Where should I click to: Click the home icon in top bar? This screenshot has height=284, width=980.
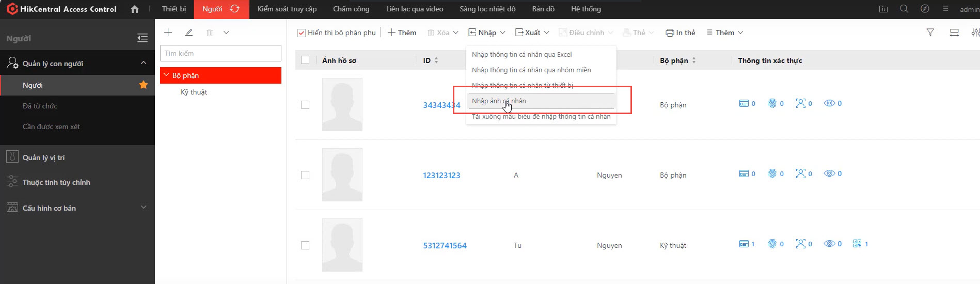pyautogui.click(x=135, y=9)
